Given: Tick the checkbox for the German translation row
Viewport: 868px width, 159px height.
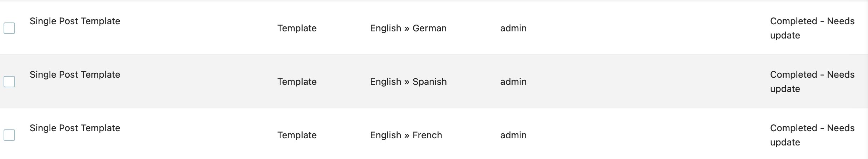Looking at the screenshot, I should point(9,28).
